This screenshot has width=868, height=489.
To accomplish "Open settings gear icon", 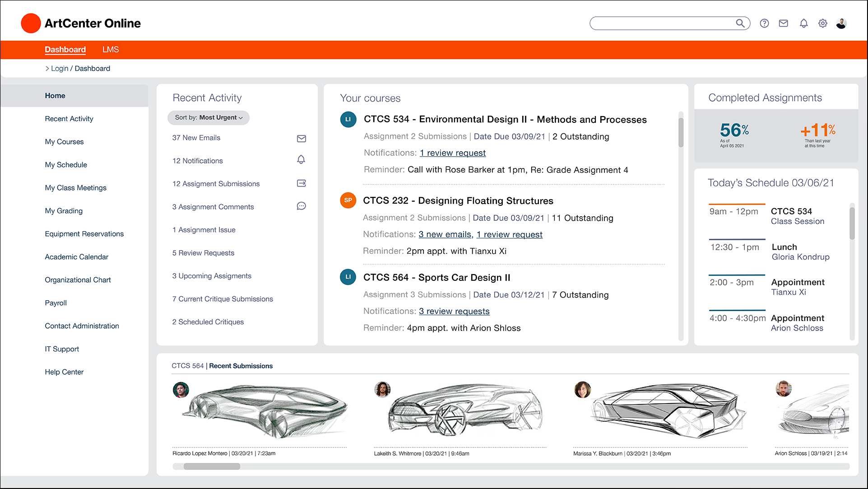I will tap(823, 23).
